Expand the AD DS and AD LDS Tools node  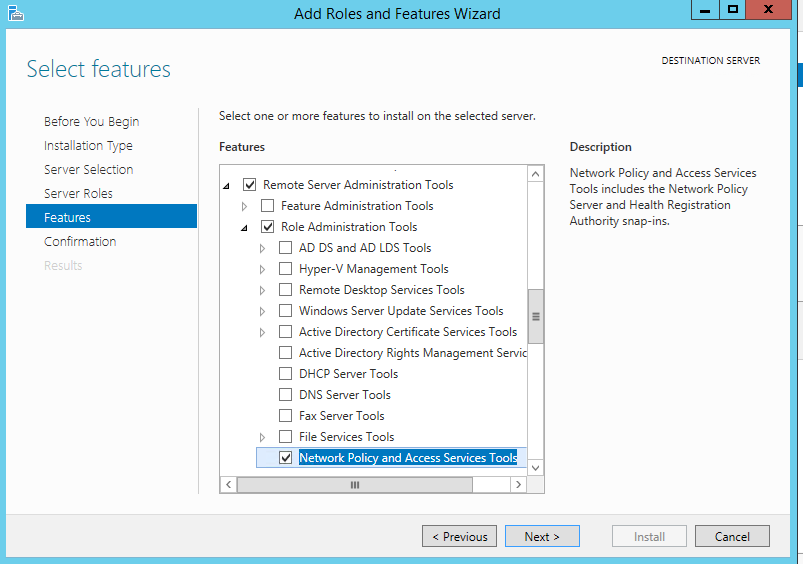(x=263, y=248)
